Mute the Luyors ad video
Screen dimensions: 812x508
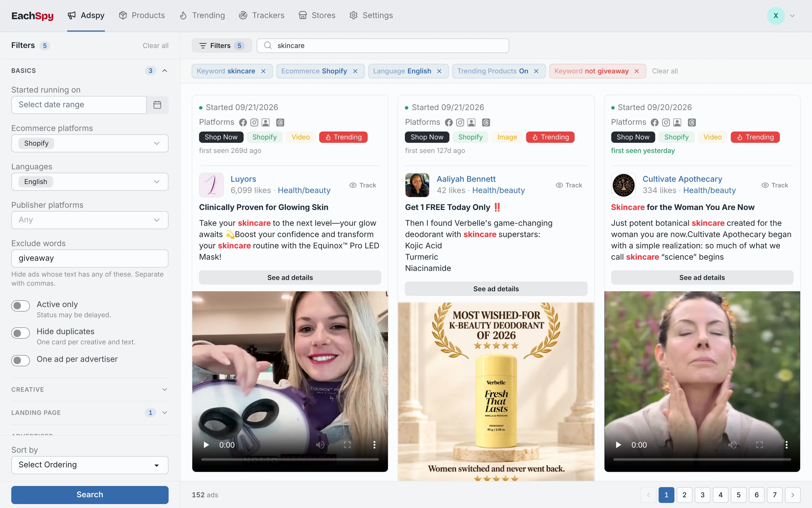click(320, 445)
